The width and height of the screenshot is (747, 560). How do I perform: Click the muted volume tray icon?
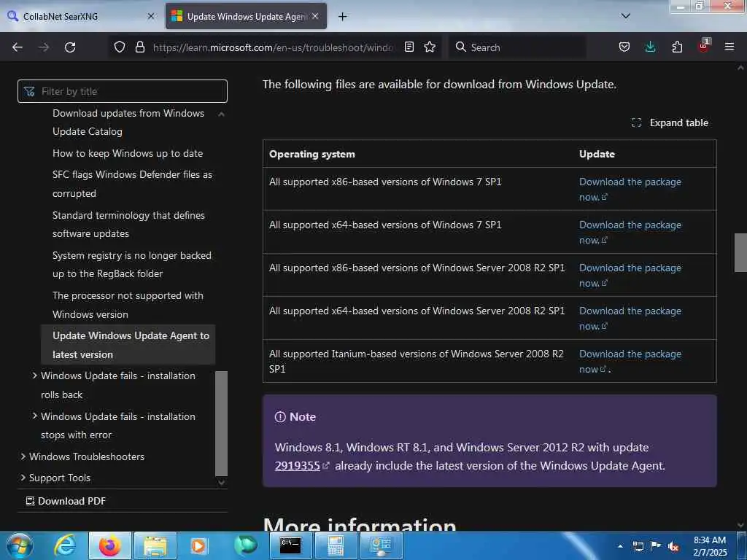[x=673, y=546]
